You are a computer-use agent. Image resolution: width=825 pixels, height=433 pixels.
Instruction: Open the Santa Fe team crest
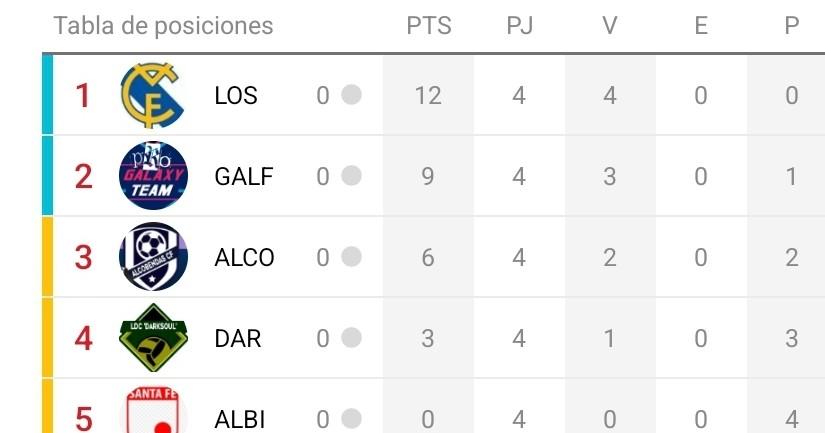point(153,414)
